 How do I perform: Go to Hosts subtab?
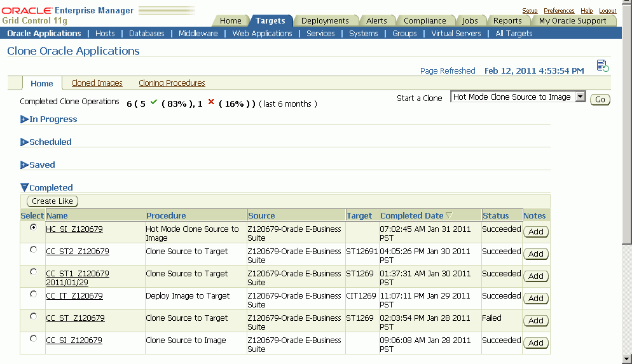(105, 34)
